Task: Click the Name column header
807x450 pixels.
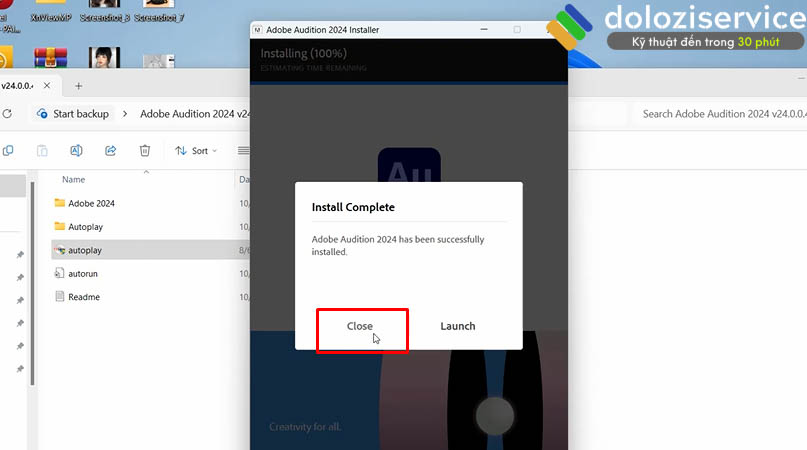Action: (x=74, y=180)
